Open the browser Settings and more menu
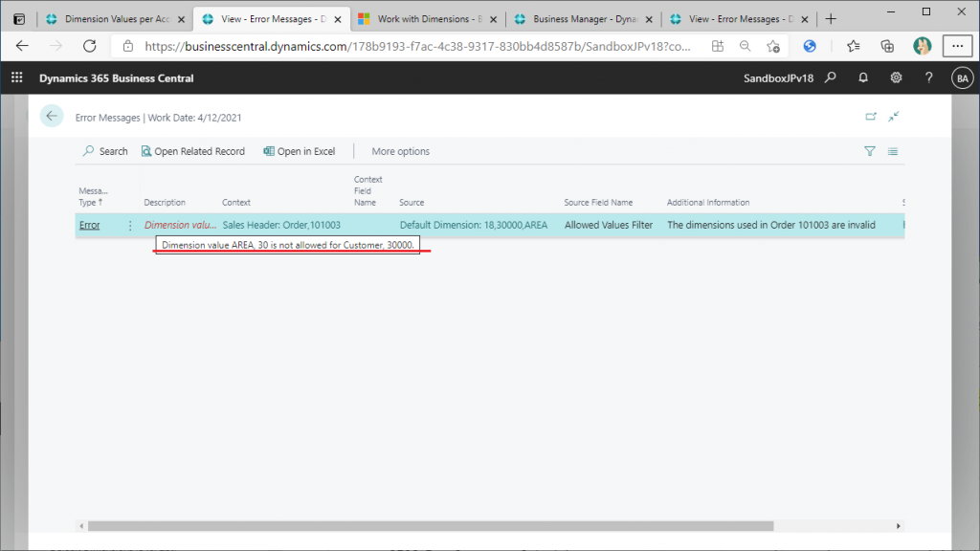980x551 pixels. (x=957, y=46)
